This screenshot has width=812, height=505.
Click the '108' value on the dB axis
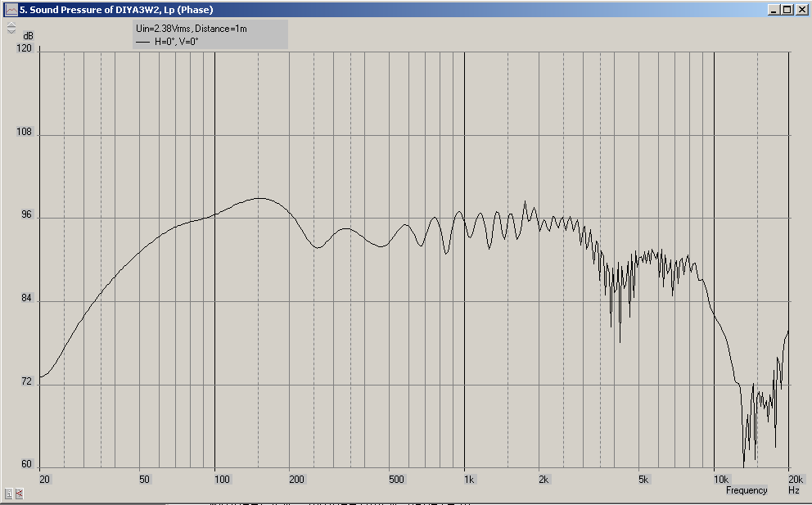coord(24,132)
